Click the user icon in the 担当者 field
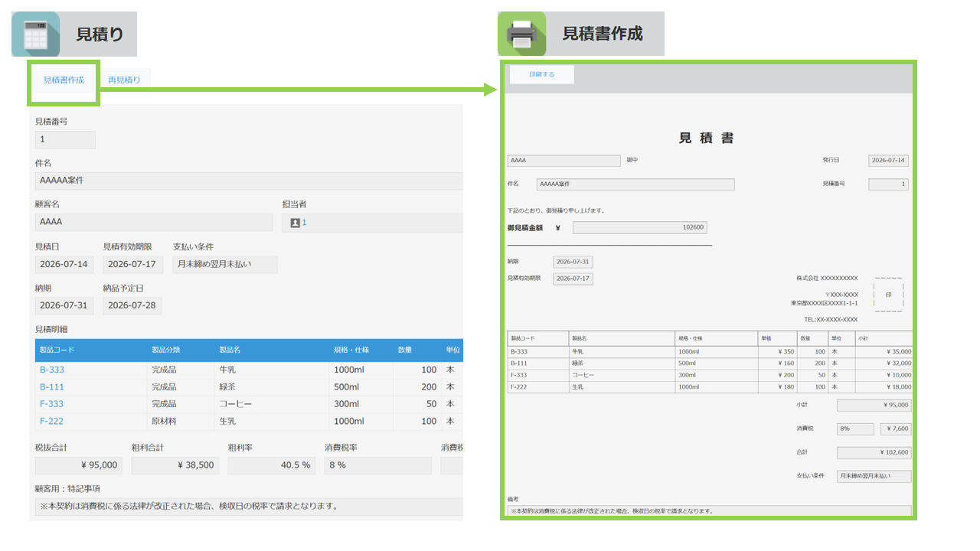This screenshot has height=551, width=980. point(296,223)
